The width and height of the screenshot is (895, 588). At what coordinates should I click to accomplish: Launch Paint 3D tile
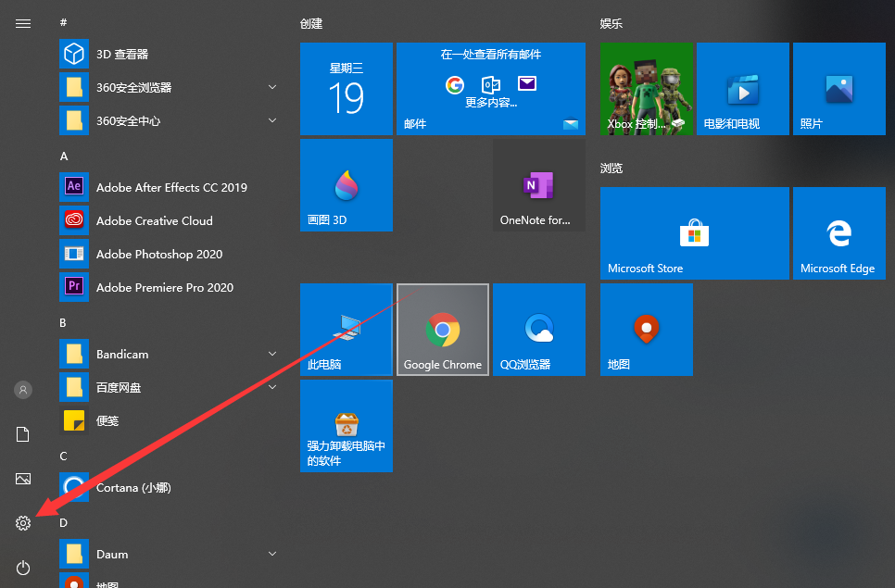coord(347,185)
